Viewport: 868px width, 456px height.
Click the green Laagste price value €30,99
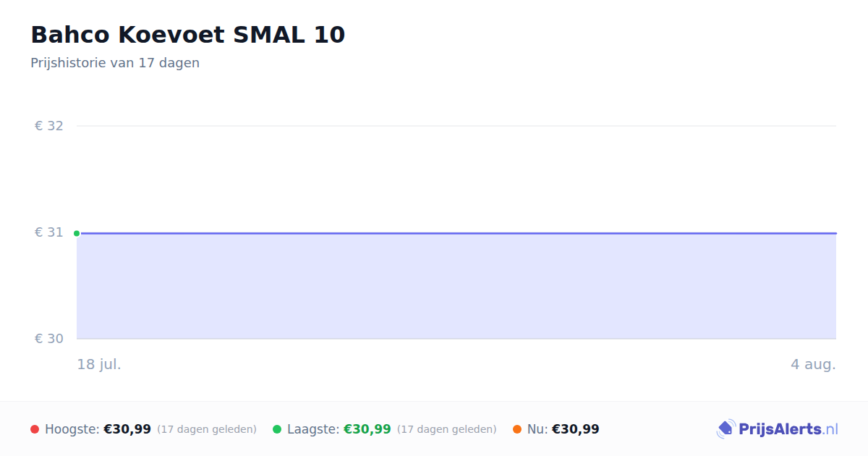pyautogui.click(x=367, y=429)
